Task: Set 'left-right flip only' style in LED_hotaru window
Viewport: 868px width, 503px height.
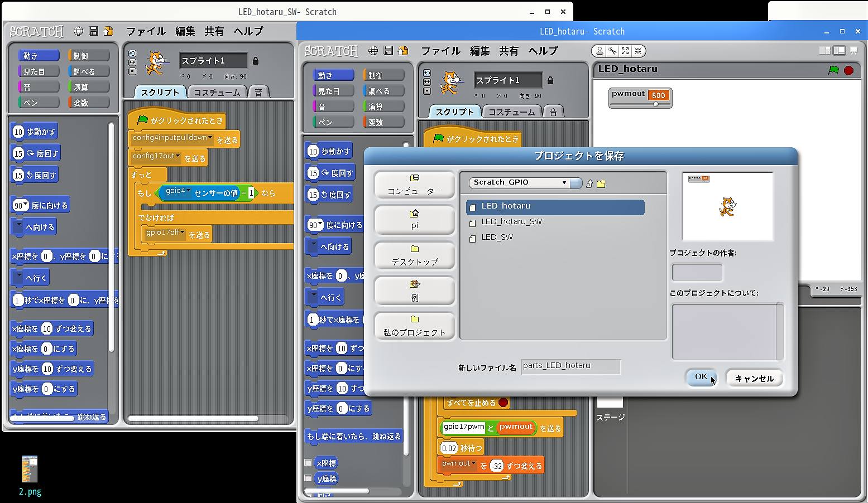Action: [427, 82]
